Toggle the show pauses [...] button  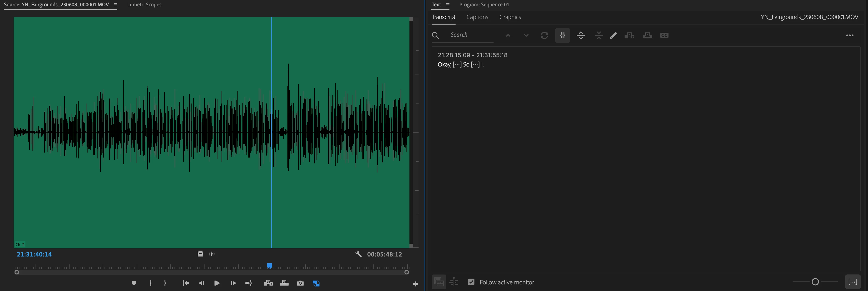(853, 282)
